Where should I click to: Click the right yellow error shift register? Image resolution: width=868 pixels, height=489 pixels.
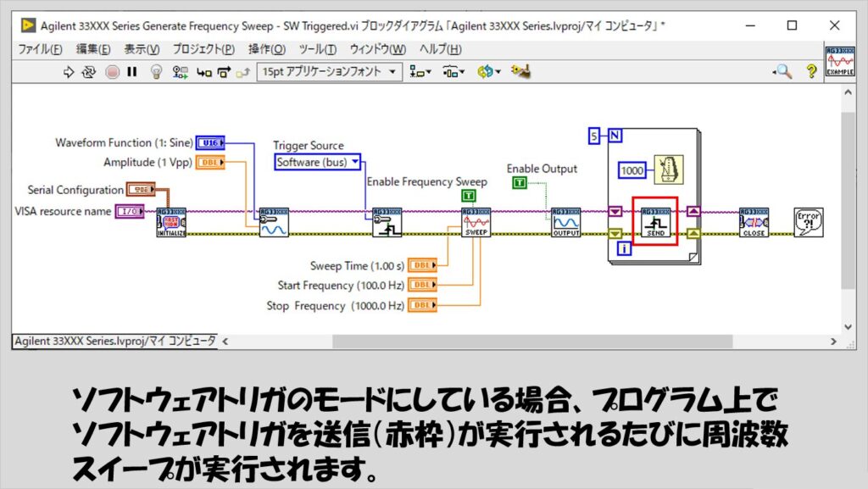point(693,234)
